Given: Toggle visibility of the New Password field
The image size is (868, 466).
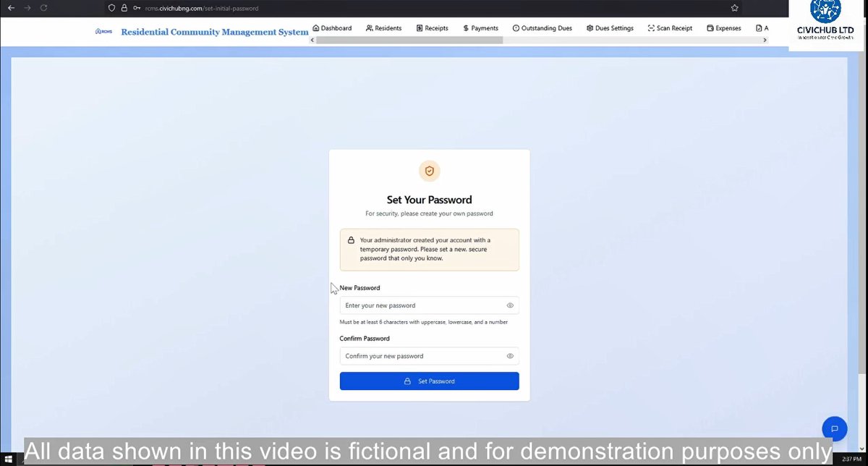Looking at the screenshot, I should (x=510, y=305).
